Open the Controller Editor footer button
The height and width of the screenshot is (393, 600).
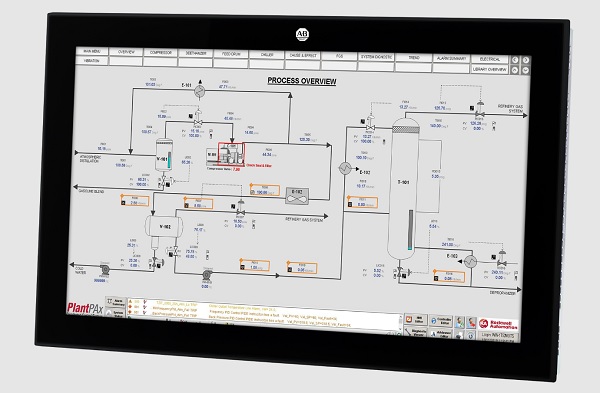click(441, 321)
